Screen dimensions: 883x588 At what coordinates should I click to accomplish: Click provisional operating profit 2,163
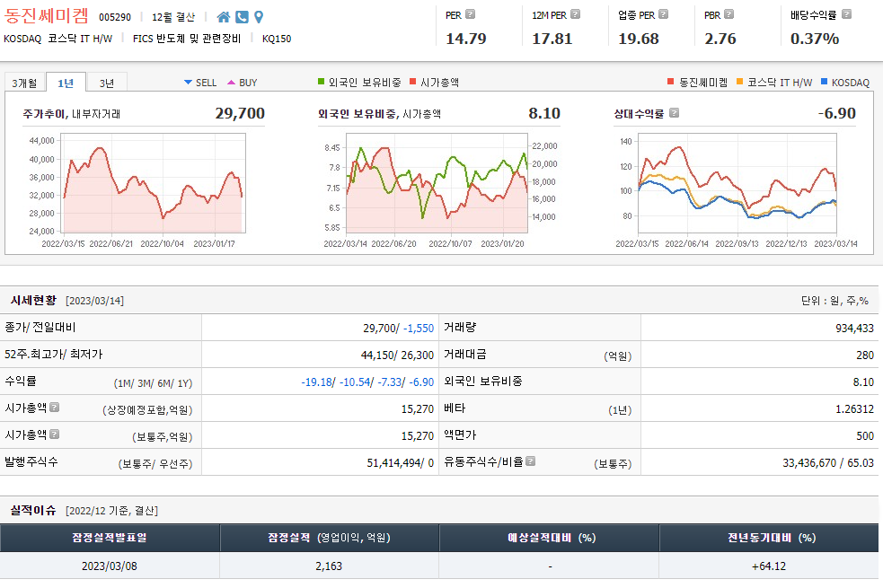pos(329,566)
